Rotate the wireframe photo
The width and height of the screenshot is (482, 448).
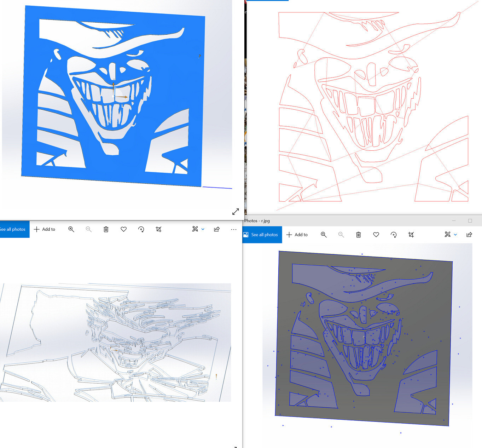(141, 229)
